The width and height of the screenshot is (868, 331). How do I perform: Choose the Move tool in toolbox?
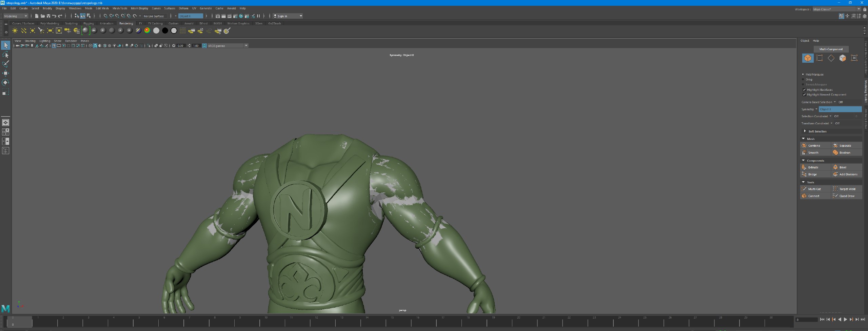[x=5, y=73]
